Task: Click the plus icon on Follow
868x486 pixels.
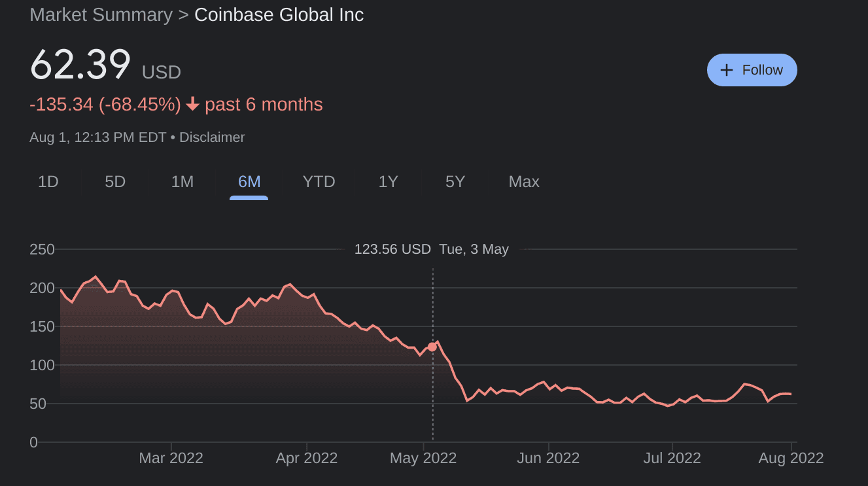Action: pyautogui.click(x=726, y=70)
